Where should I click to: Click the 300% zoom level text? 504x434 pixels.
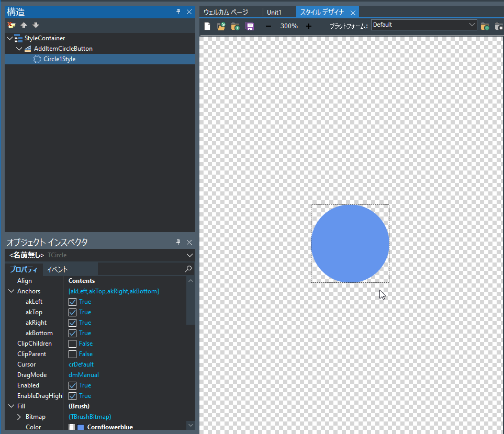pos(289,26)
